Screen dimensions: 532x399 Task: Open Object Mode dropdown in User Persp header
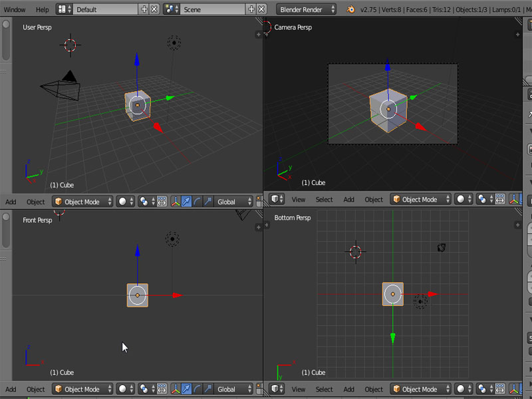(x=82, y=201)
